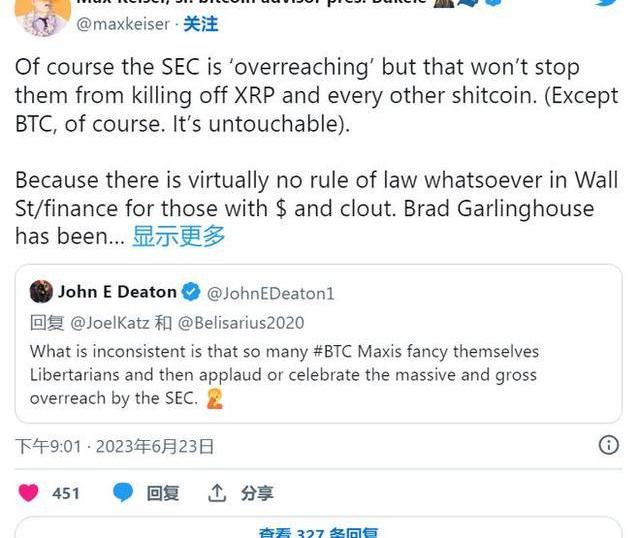Click John E Deaton's blue verified badge
Screen dimensions: 640x538
(x=192, y=293)
